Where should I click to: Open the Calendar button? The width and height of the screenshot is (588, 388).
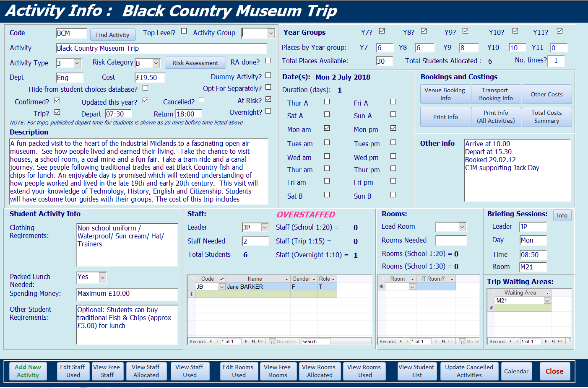point(516,371)
